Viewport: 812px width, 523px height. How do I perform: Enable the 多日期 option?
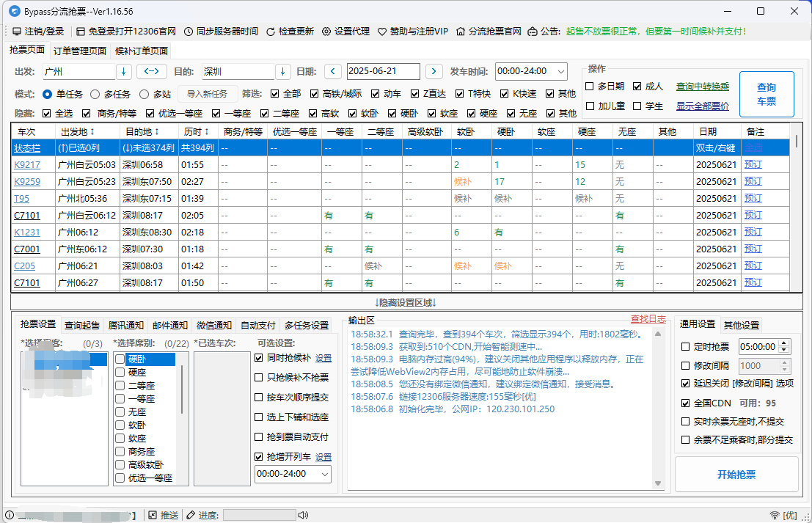589,86
